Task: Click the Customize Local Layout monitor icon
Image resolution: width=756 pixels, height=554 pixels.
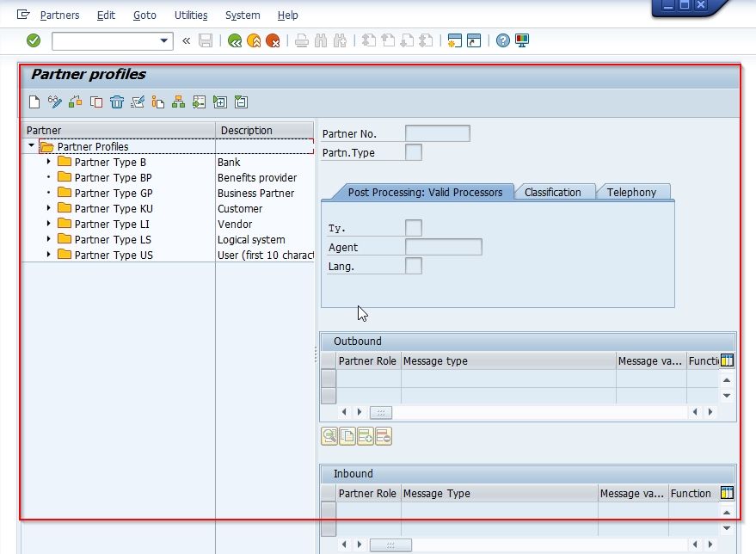Action: [522, 40]
